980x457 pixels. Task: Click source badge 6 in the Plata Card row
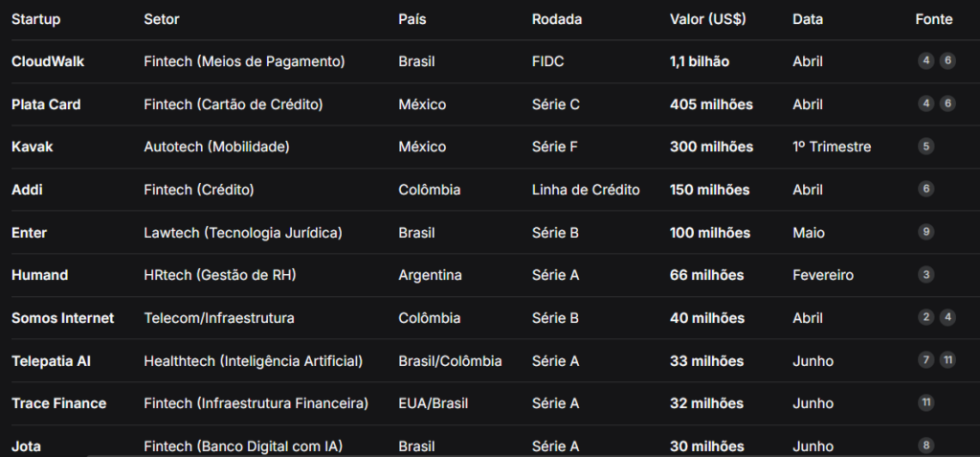(x=947, y=103)
